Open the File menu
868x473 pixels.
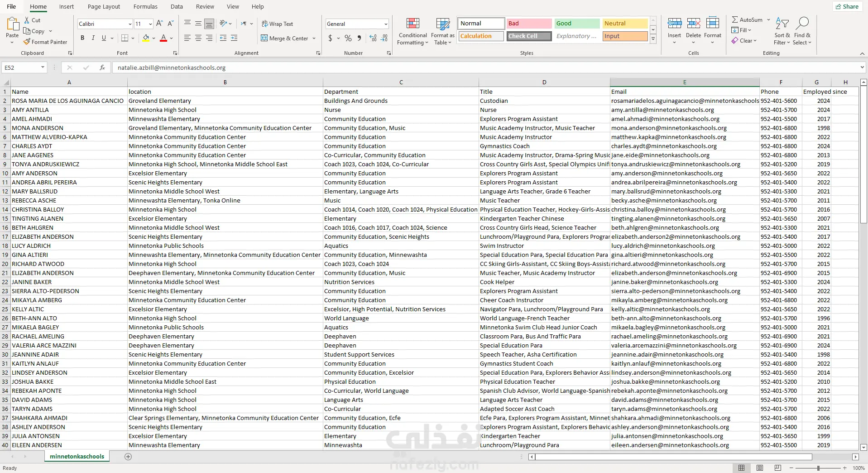[x=11, y=6]
